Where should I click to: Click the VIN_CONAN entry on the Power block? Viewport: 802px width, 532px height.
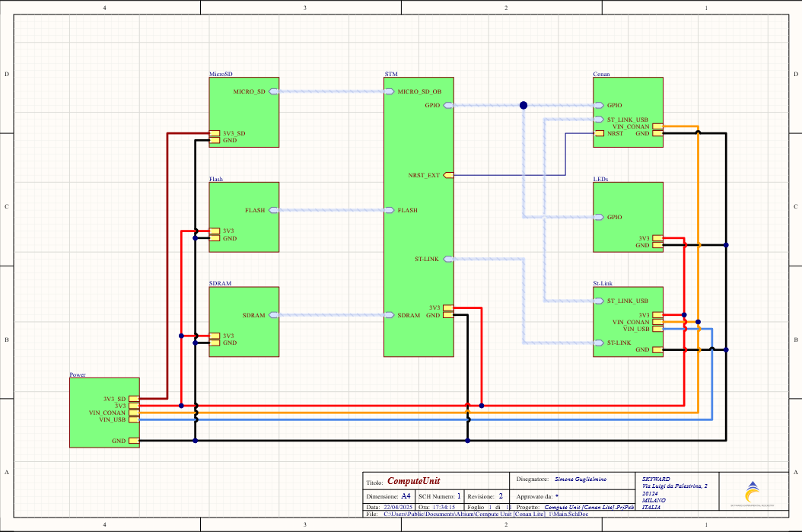click(134, 413)
